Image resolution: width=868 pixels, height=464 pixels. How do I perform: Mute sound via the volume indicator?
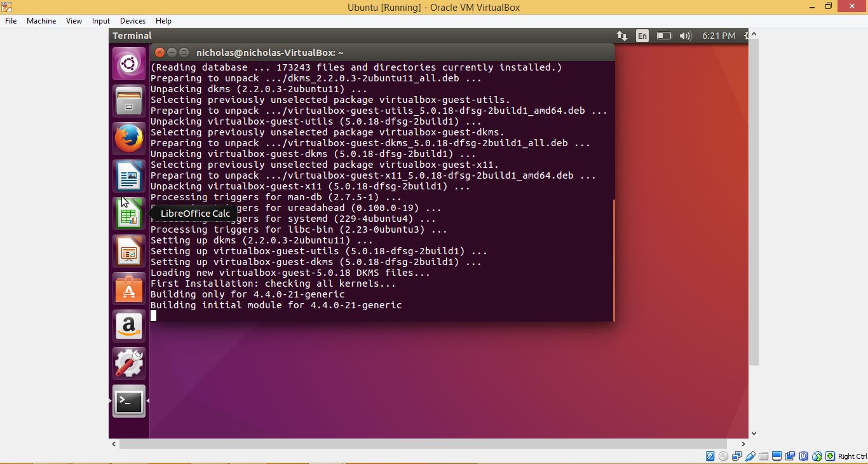pyautogui.click(x=685, y=36)
